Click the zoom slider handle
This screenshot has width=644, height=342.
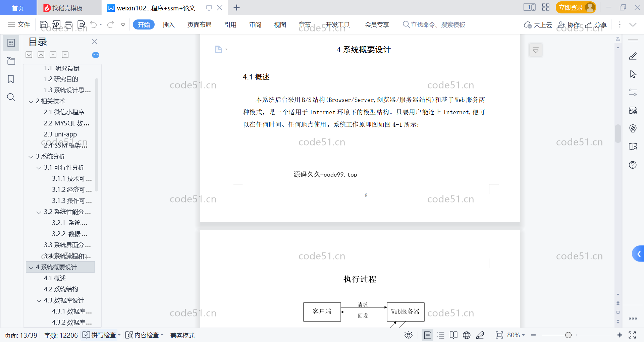pos(568,335)
